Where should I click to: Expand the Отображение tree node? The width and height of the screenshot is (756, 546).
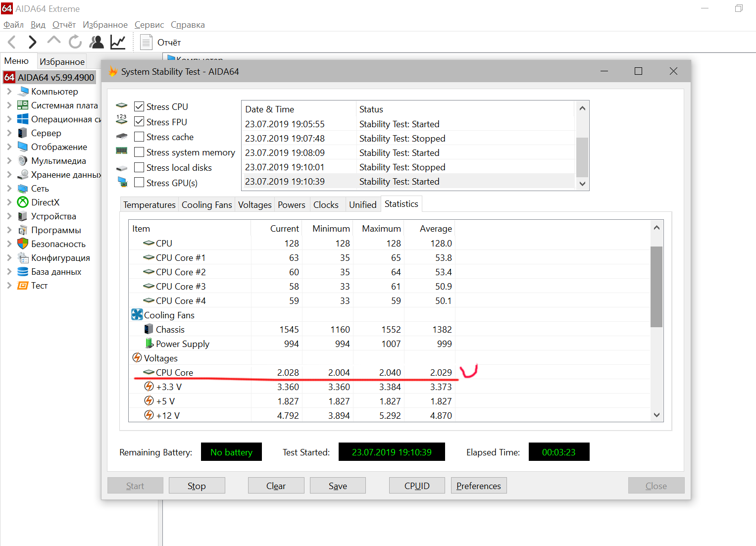[9, 147]
